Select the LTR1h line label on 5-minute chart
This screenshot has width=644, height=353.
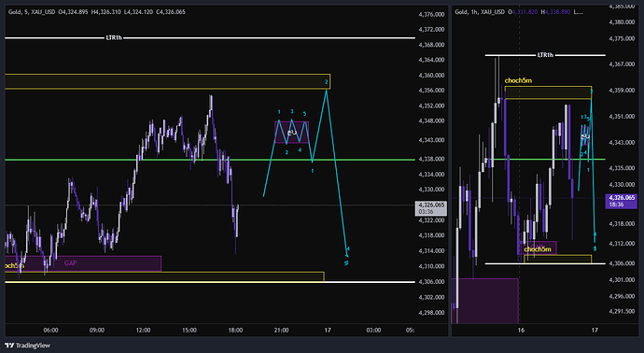coord(114,37)
